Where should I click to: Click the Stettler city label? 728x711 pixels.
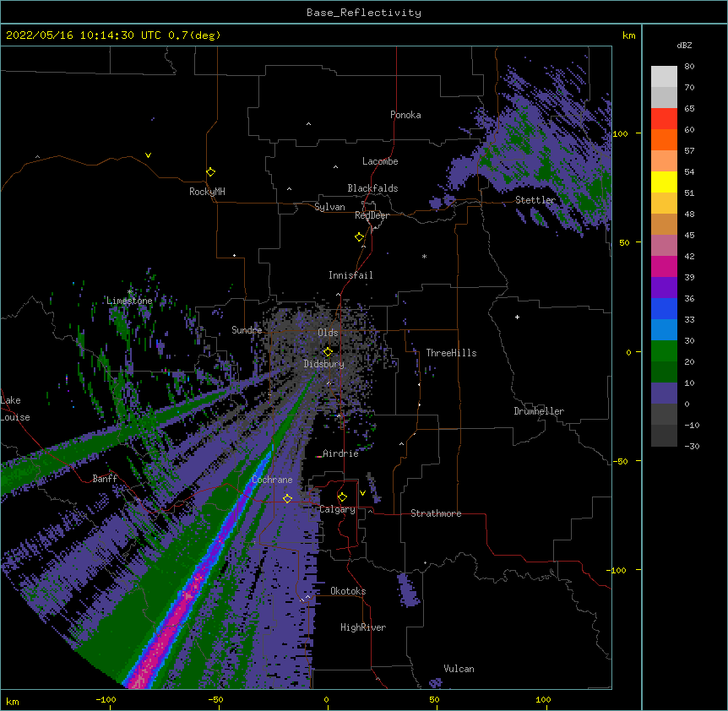(x=535, y=200)
